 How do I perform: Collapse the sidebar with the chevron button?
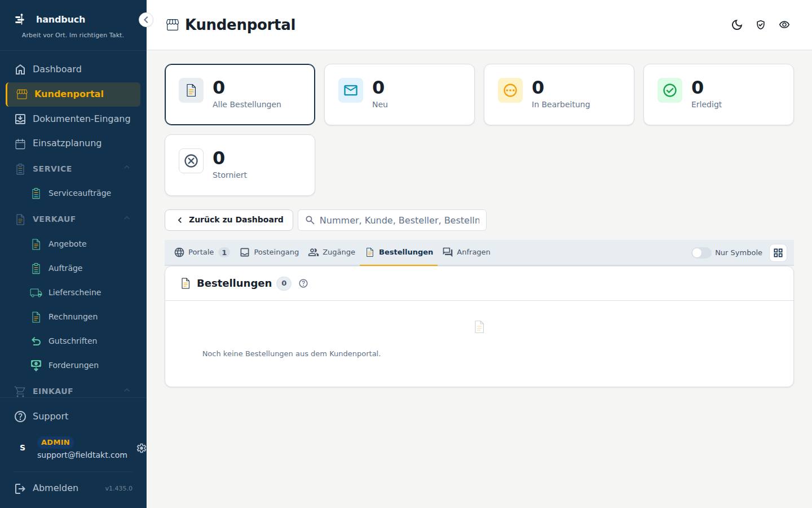tap(146, 20)
